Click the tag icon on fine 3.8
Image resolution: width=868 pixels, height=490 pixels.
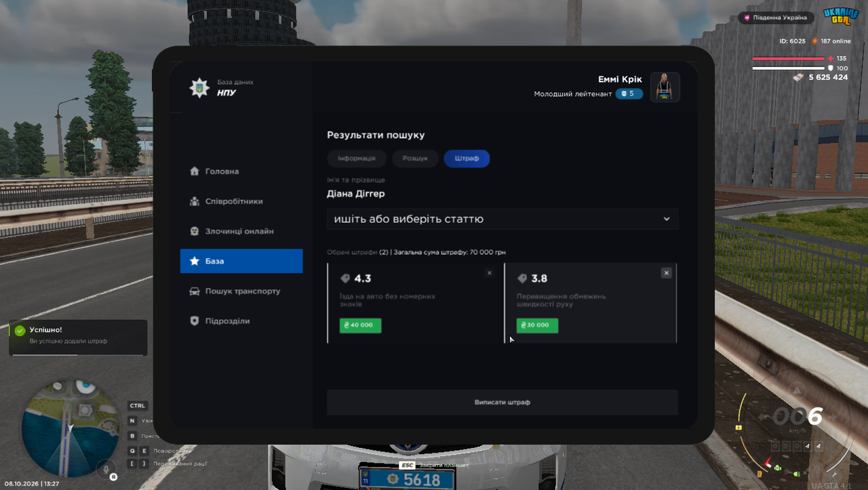coord(522,279)
